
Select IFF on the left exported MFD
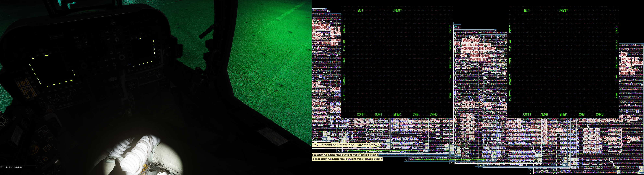coord(450,79)
